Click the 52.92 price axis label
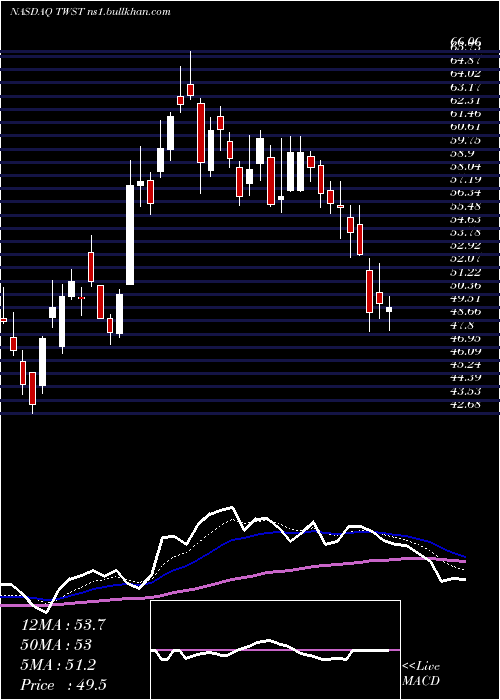This screenshot has height=700, width=500. point(466,246)
